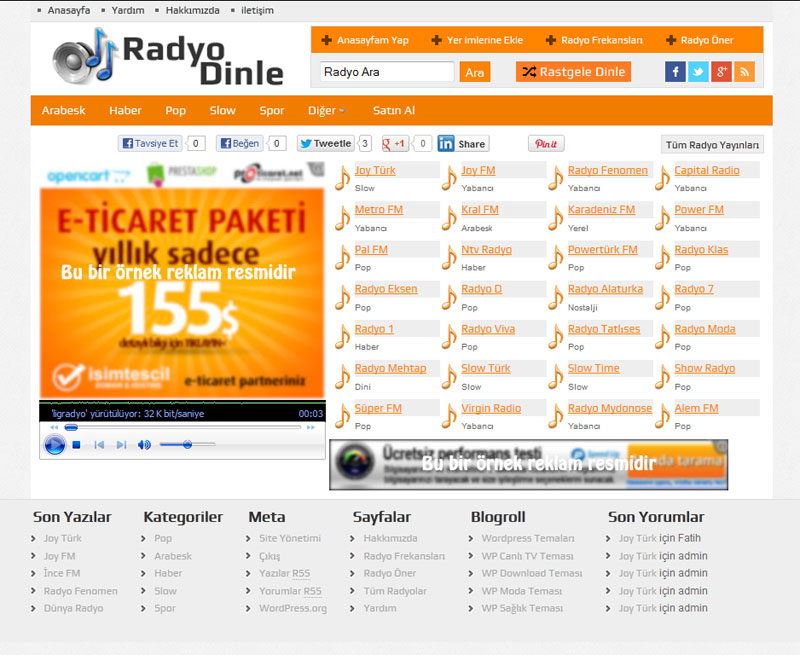The width and height of the screenshot is (800, 655).
Task: Open the RSS feed icon
Action: [x=744, y=72]
